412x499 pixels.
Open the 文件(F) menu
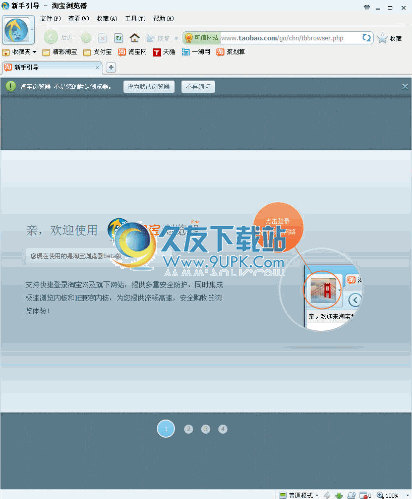tap(51, 19)
